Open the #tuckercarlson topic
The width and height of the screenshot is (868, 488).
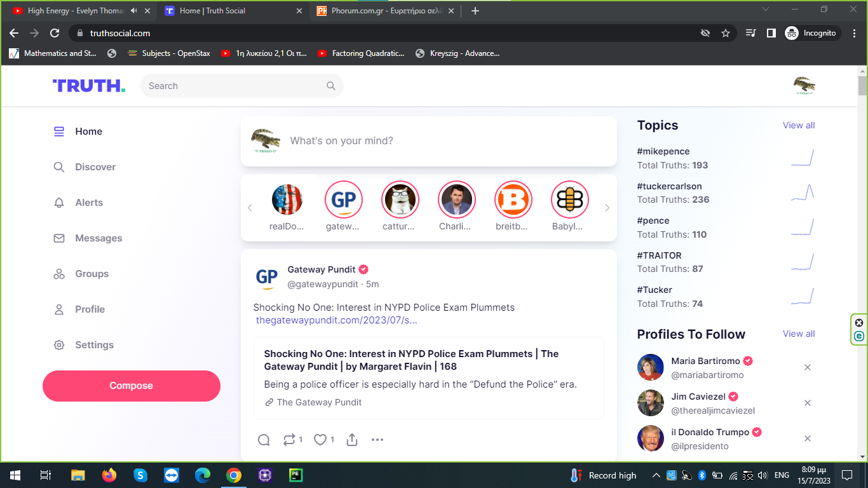(x=670, y=186)
